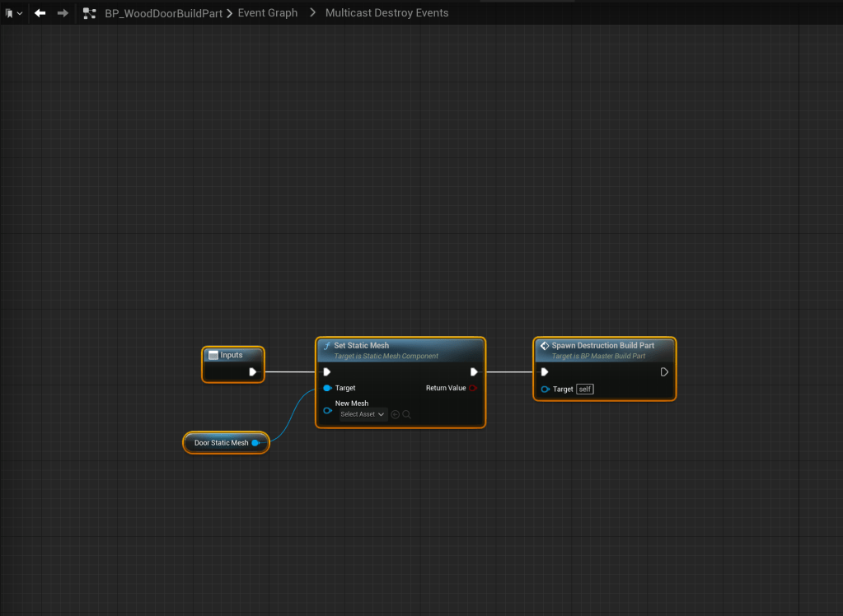Navigate to Event Graph breadcrumb
The width and height of the screenshot is (843, 616).
[x=267, y=13]
